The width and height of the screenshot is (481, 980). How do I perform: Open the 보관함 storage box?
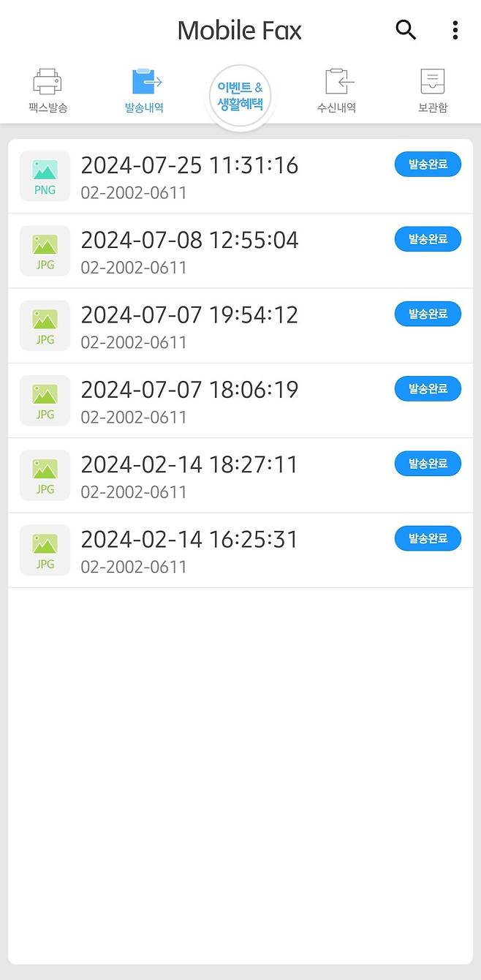(433, 89)
